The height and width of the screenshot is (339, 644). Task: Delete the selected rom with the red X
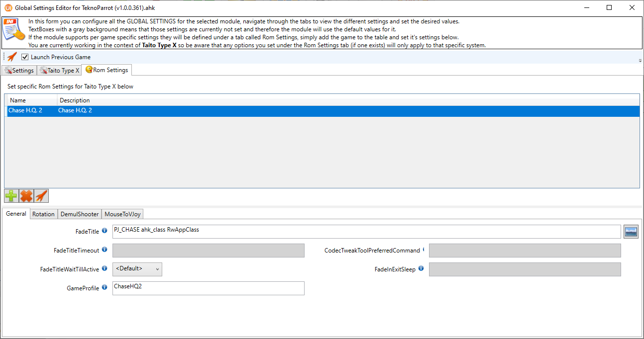coord(26,196)
